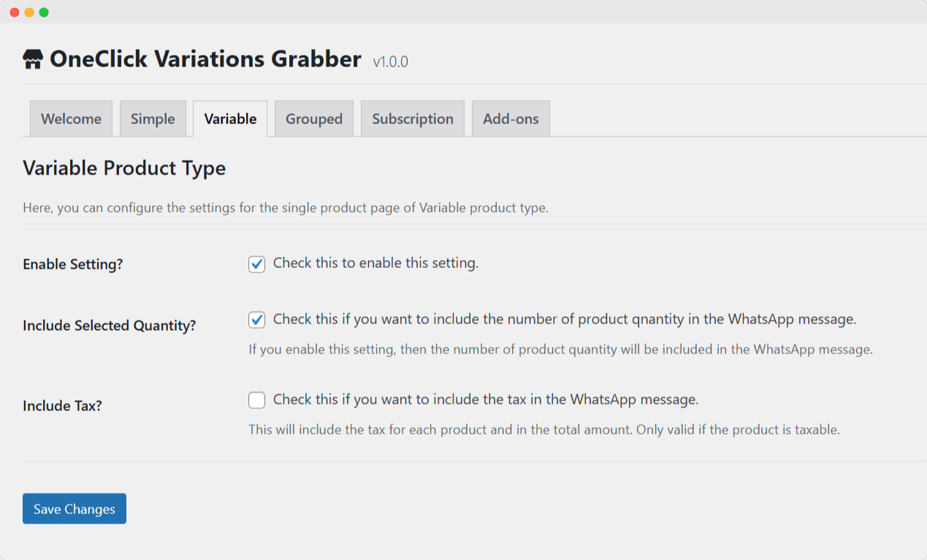Image resolution: width=927 pixels, height=560 pixels.
Task: Disable the Include Selected Quantity option
Action: pos(256,319)
